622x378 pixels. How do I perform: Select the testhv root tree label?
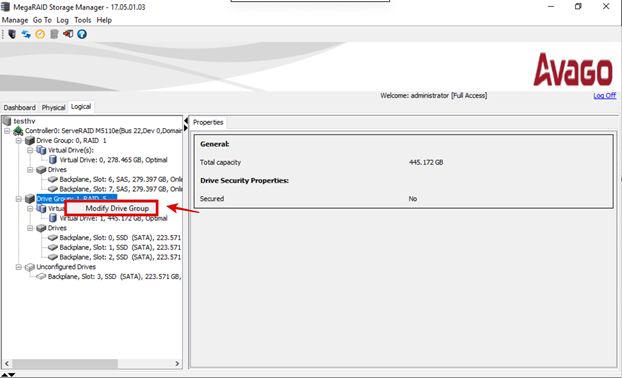click(24, 121)
